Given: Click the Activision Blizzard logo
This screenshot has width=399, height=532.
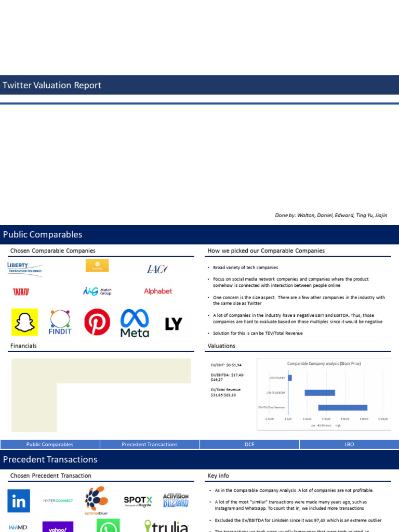Looking at the screenshot, I should [x=176, y=500].
